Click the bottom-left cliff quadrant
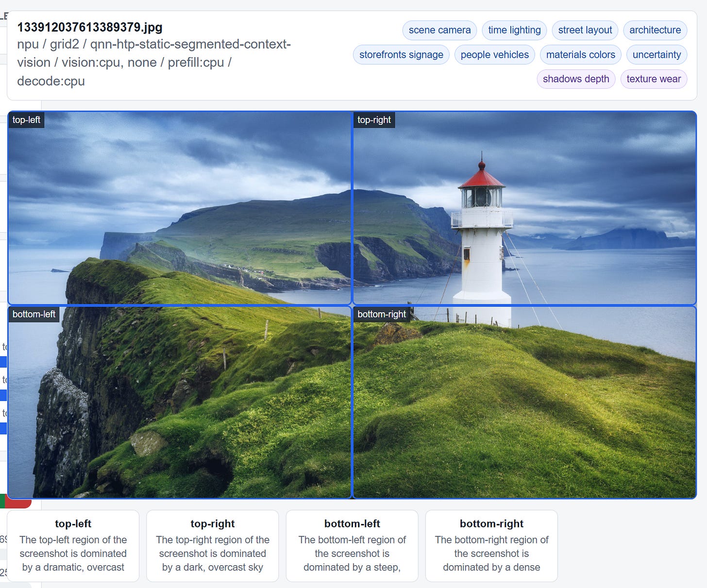The image size is (707, 588). (180, 402)
